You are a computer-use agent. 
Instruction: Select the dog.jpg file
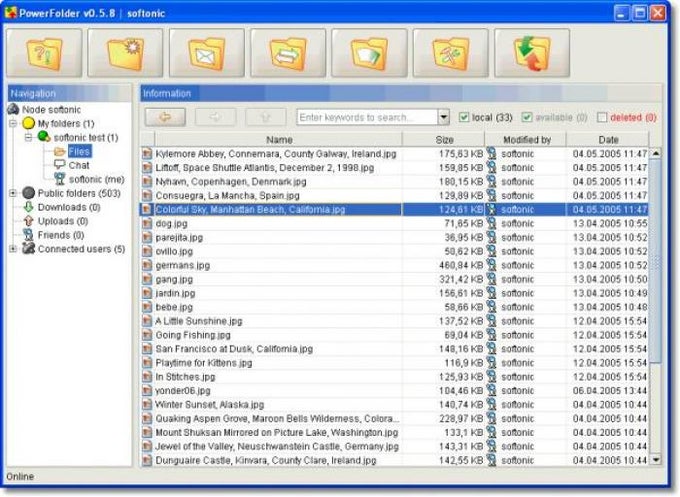pos(394,223)
